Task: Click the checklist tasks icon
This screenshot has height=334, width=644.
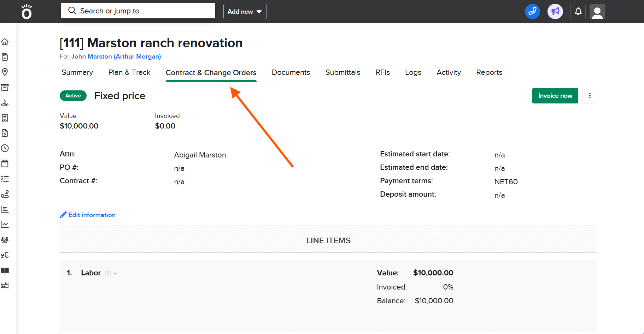Action: [x=5, y=179]
